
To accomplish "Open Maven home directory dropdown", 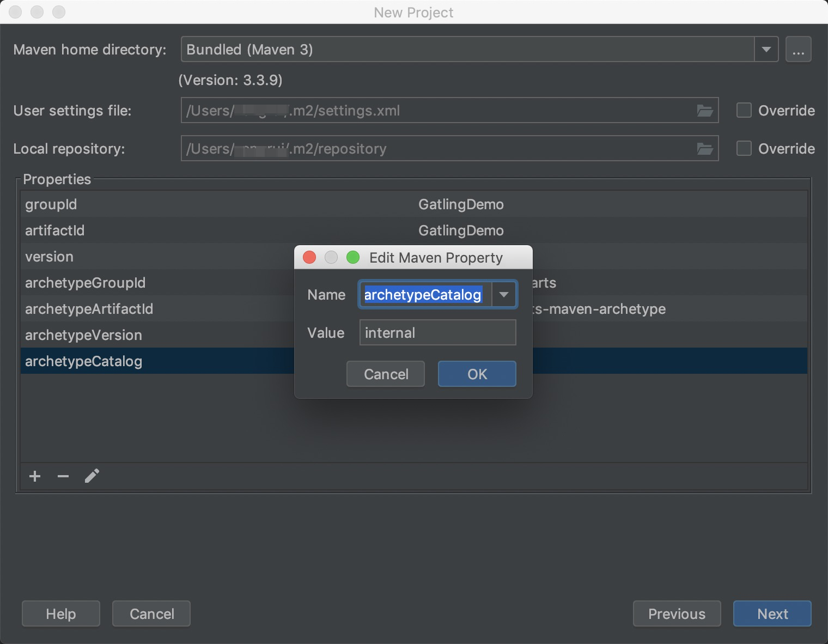I will pos(766,50).
